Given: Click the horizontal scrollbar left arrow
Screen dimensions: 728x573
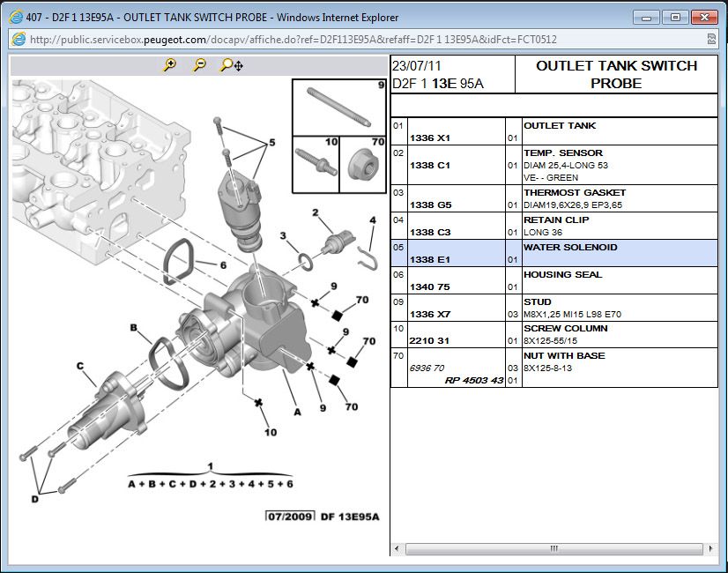Looking at the screenshot, I should pos(397,548).
